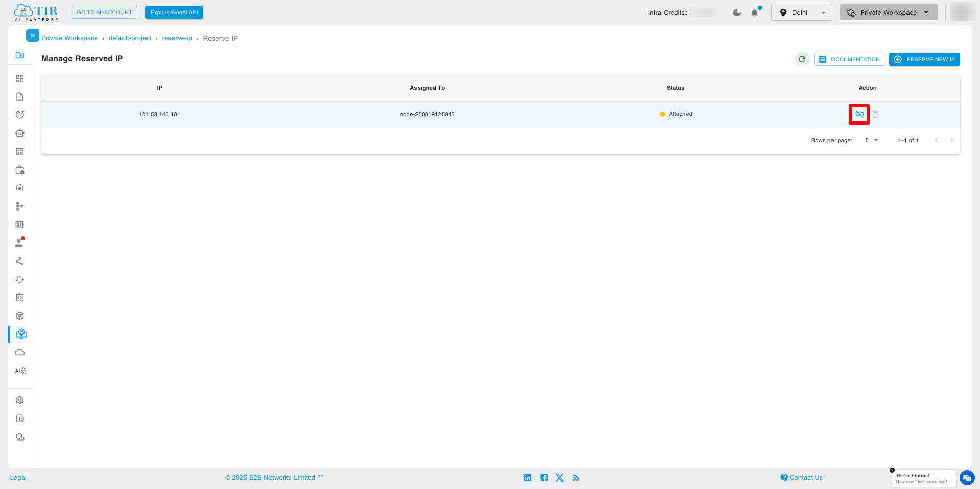The width and height of the screenshot is (980, 489).
Task: Open the settings gear icon in sidebar
Action: (x=20, y=400)
